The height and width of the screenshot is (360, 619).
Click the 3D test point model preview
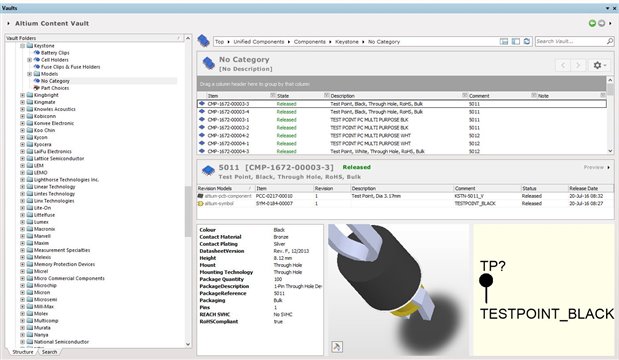(x=398, y=290)
